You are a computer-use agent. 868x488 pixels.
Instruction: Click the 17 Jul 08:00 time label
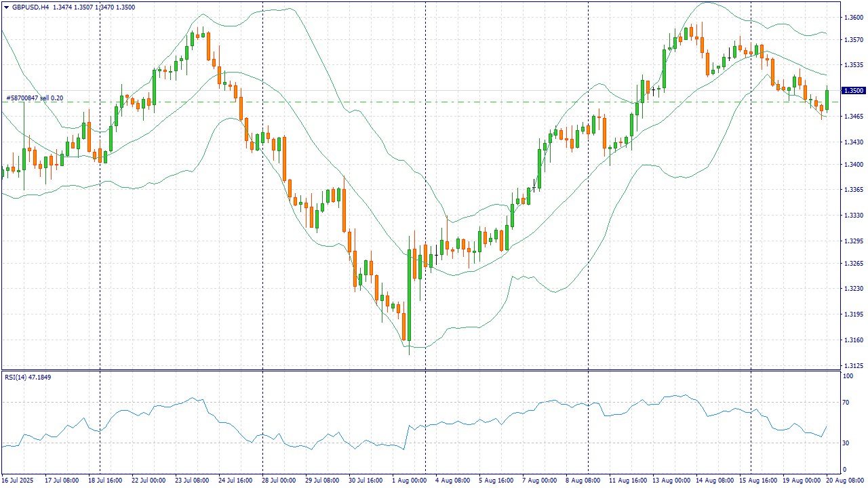61,481
